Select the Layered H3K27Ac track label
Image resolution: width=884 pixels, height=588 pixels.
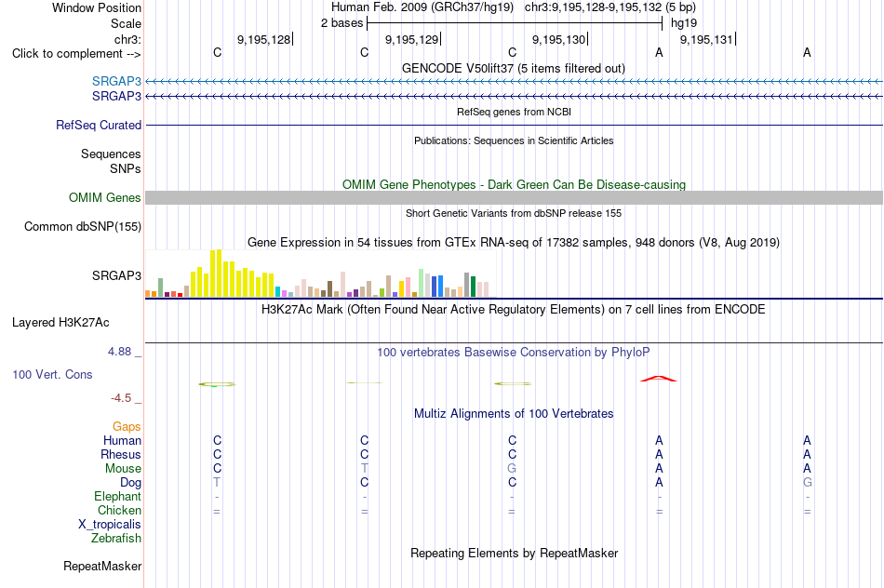pos(60,323)
